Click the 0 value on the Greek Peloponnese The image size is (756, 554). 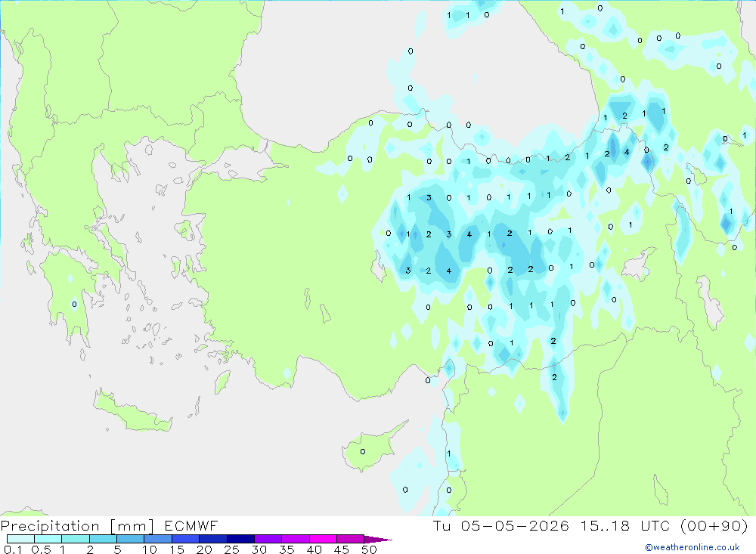tap(74, 305)
